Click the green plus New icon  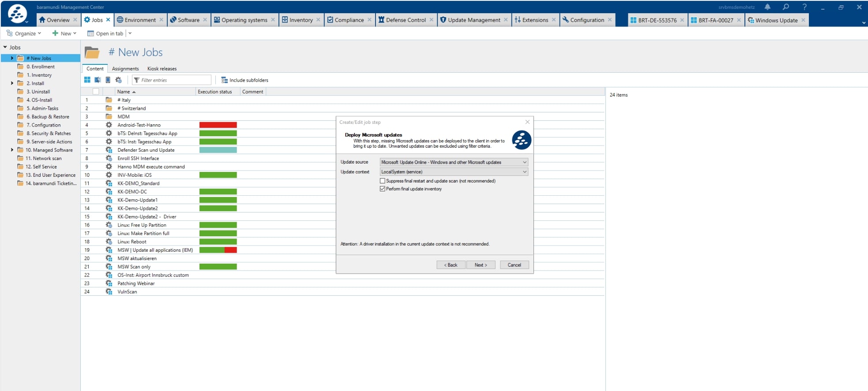pos(55,33)
